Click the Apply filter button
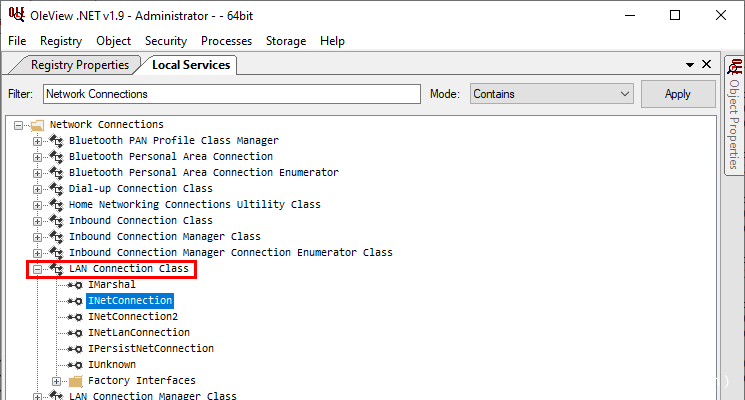Image resolution: width=745 pixels, height=400 pixels. click(x=677, y=94)
